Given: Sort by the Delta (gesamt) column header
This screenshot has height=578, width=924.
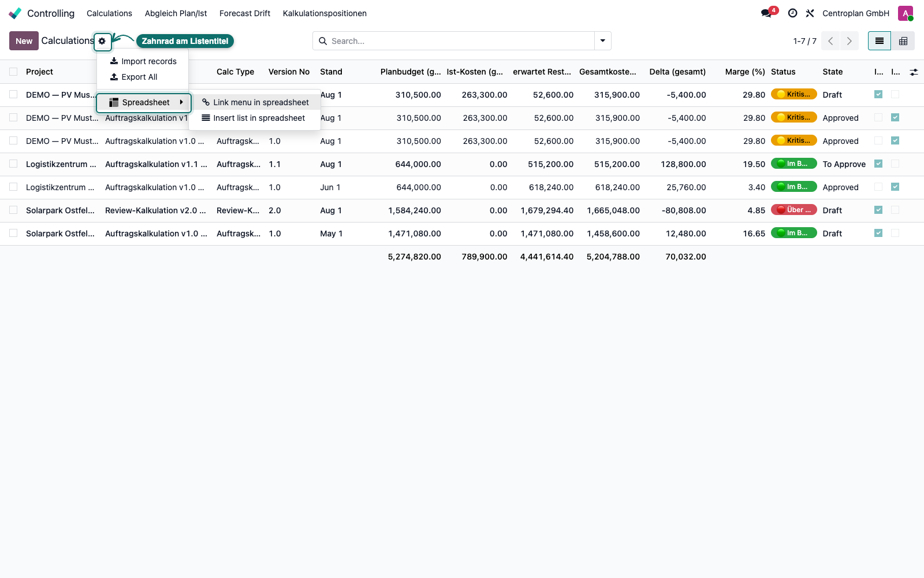Looking at the screenshot, I should pyautogui.click(x=677, y=72).
